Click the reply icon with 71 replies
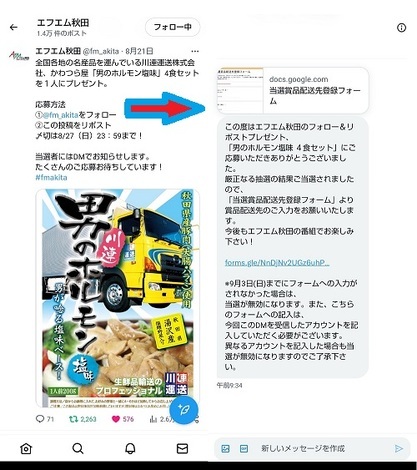The image size is (417, 470). pos(40,419)
